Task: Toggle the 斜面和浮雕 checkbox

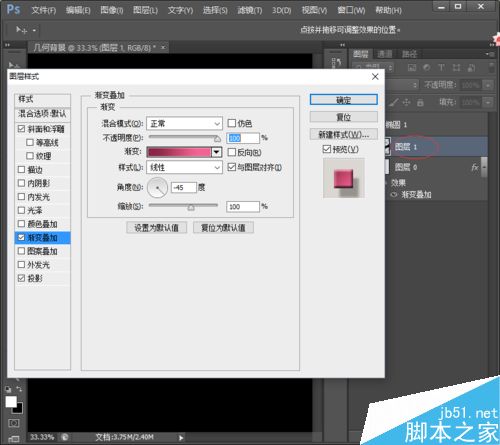Action: 21,129
